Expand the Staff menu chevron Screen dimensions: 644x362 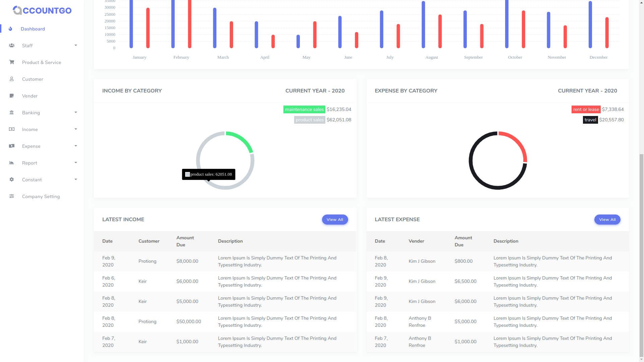coord(76,45)
